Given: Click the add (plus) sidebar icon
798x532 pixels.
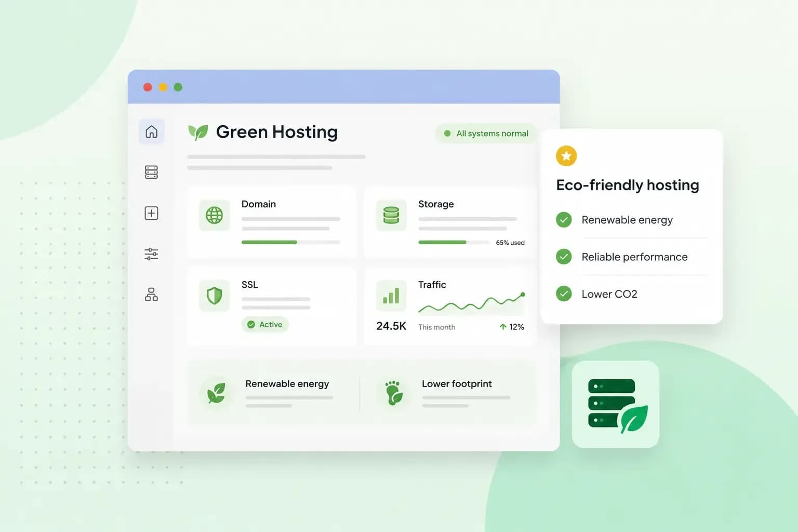Looking at the screenshot, I should click(x=151, y=213).
